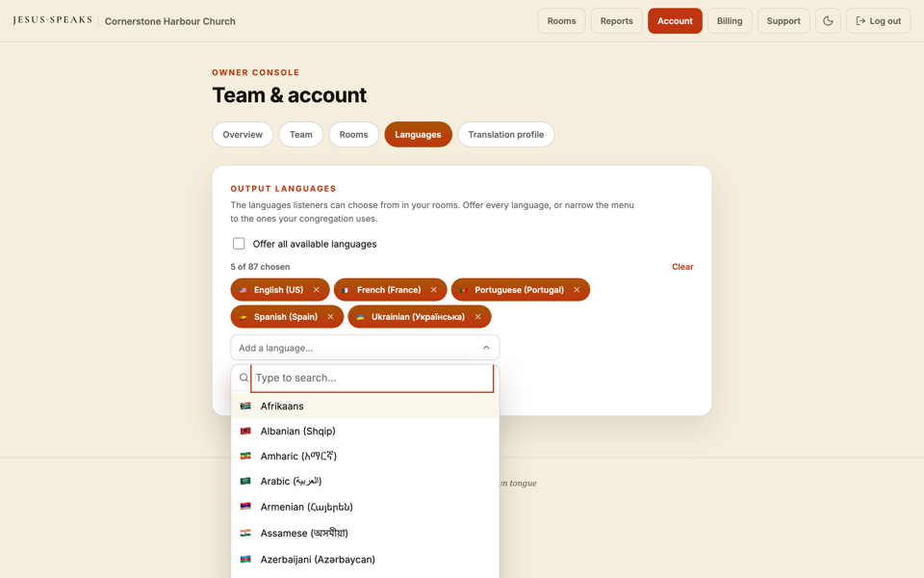Choose Albanian (Shqip) option
Viewport: 924px width, 578px height.
[365, 432]
